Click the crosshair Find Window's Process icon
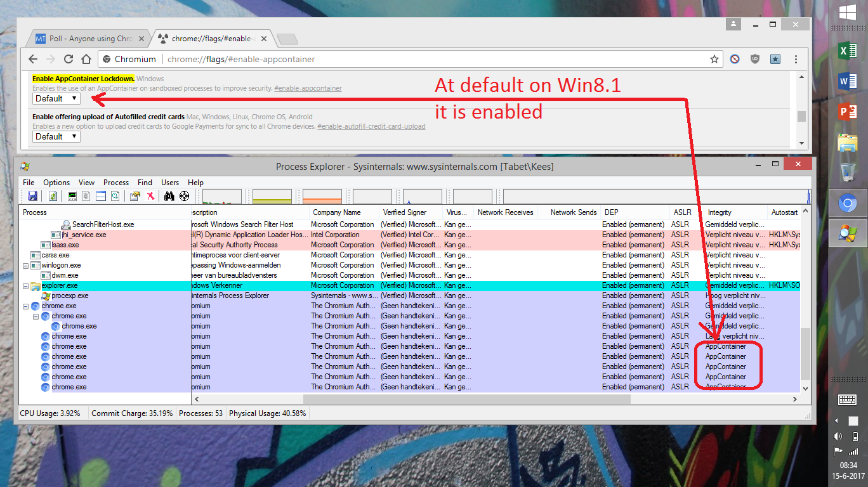Viewport: 868px width, 487px height. point(184,196)
